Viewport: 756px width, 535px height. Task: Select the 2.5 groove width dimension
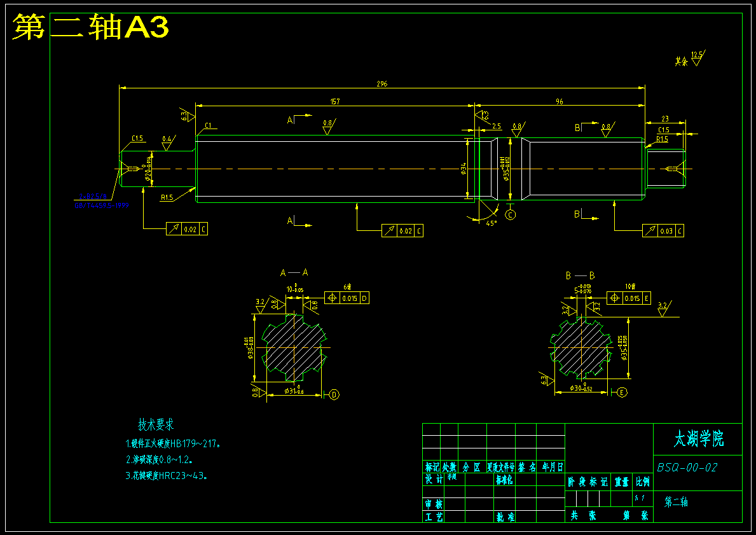(497, 127)
